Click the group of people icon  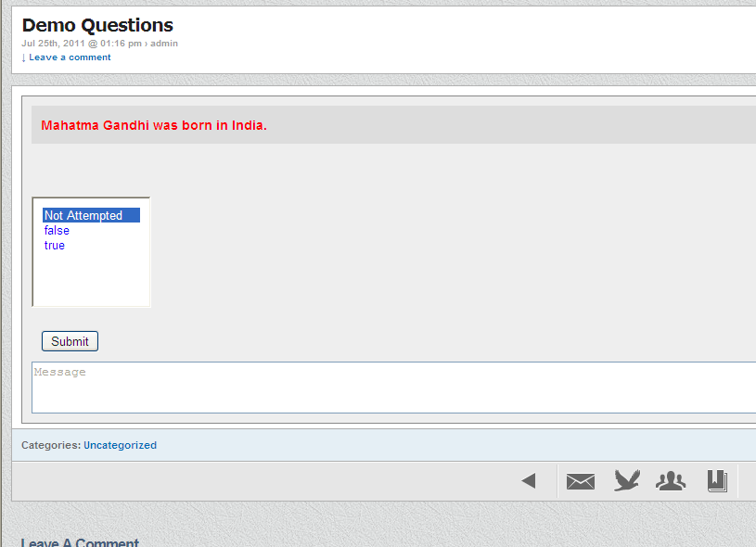coord(671,481)
